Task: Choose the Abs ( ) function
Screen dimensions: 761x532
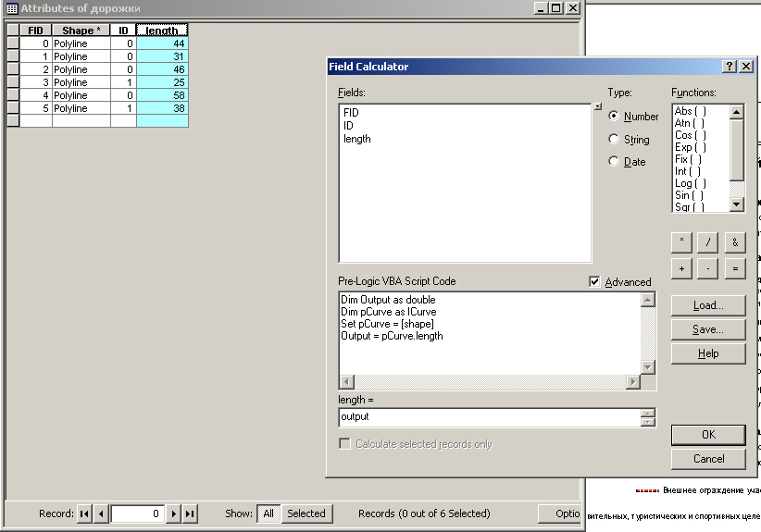Action: point(690,111)
